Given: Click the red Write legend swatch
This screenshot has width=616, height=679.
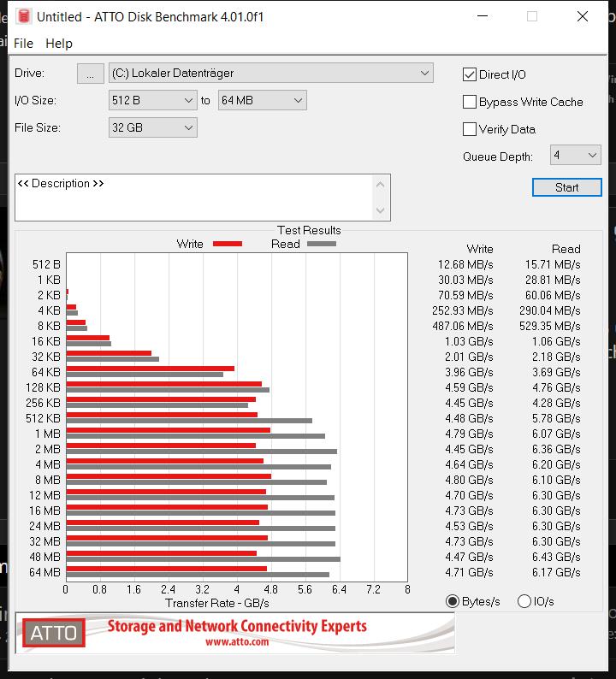Looking at the screenshot, I should click(228, 244).
